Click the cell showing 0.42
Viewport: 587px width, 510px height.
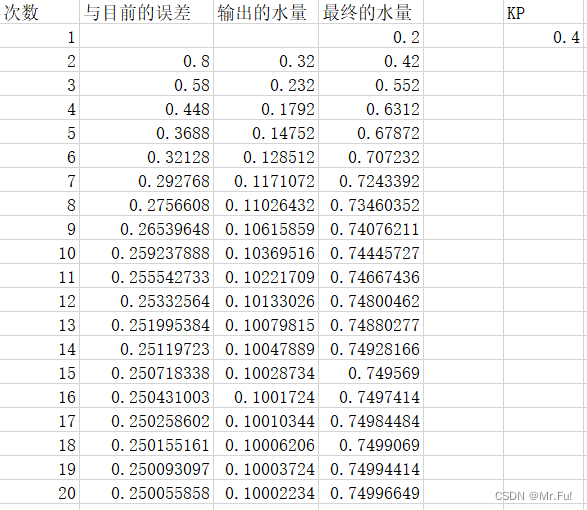371,60
